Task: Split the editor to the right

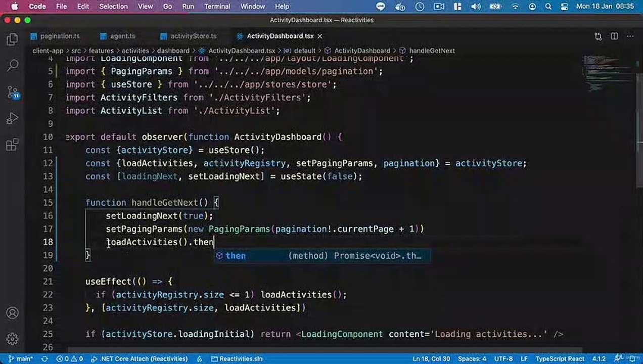Action: point(614,36)
